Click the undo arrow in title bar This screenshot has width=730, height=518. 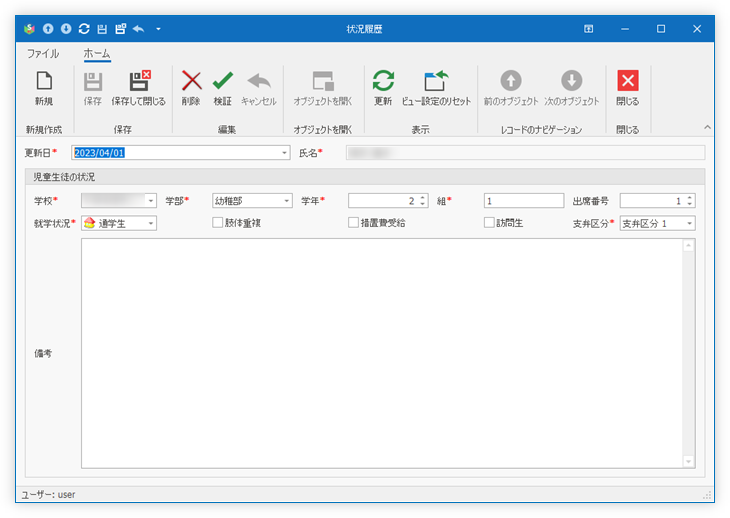(x=139, y=29)
